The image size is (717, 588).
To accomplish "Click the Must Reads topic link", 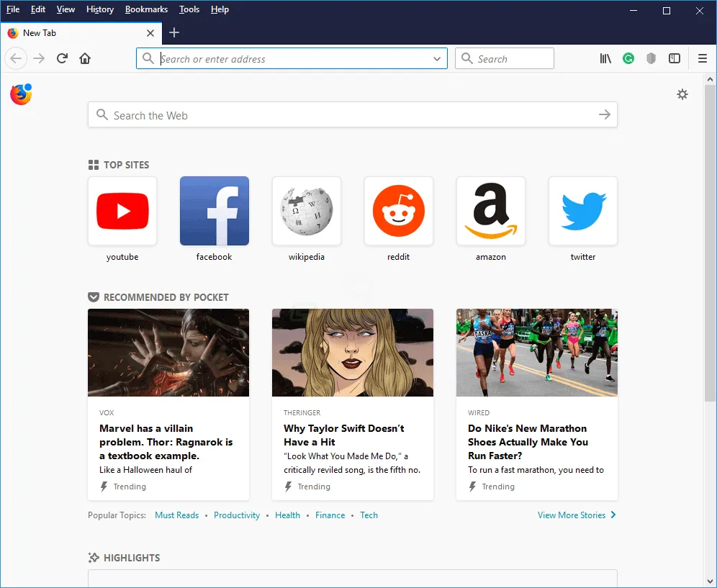I will tap(177, 515).
